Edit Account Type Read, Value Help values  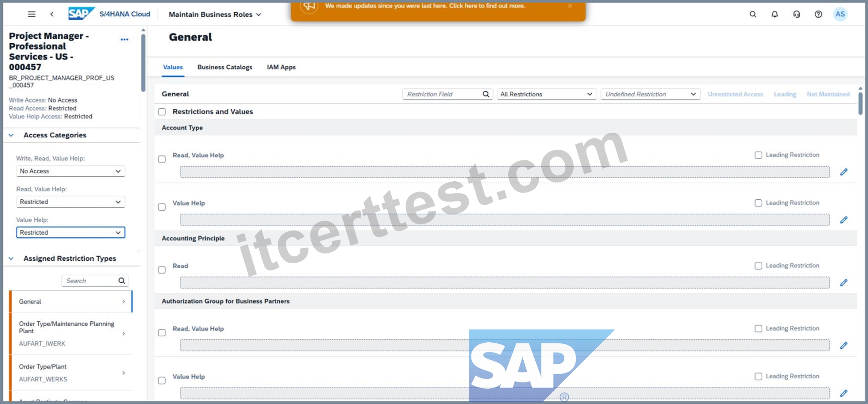pyautogui.click(x=844, y=172)
